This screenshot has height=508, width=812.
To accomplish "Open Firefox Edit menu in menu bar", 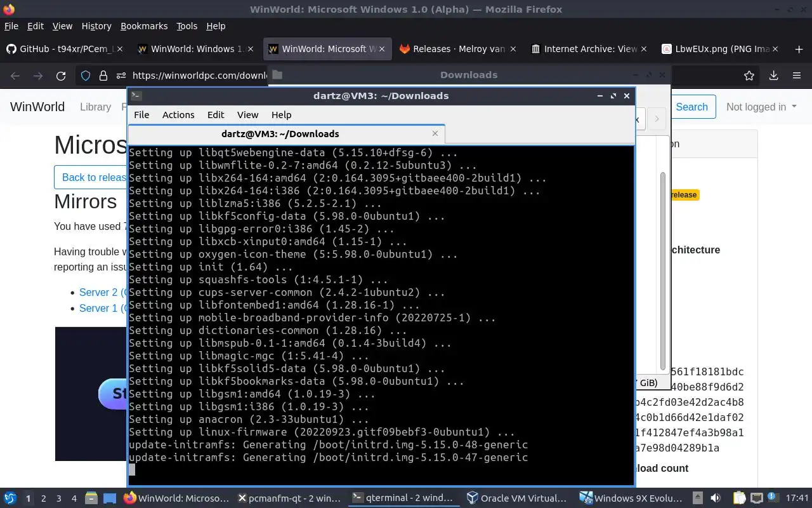I will [36, 26].
